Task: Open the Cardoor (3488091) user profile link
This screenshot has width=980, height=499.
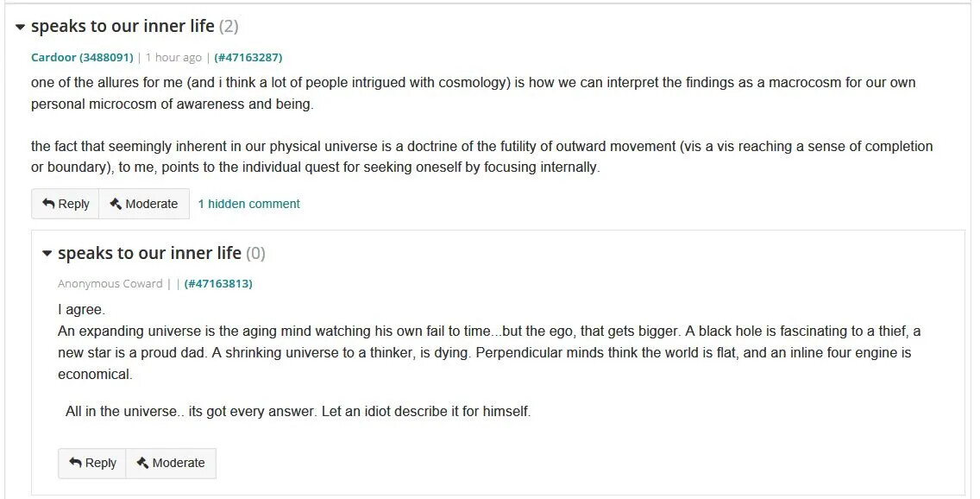Action: point(82,58)
